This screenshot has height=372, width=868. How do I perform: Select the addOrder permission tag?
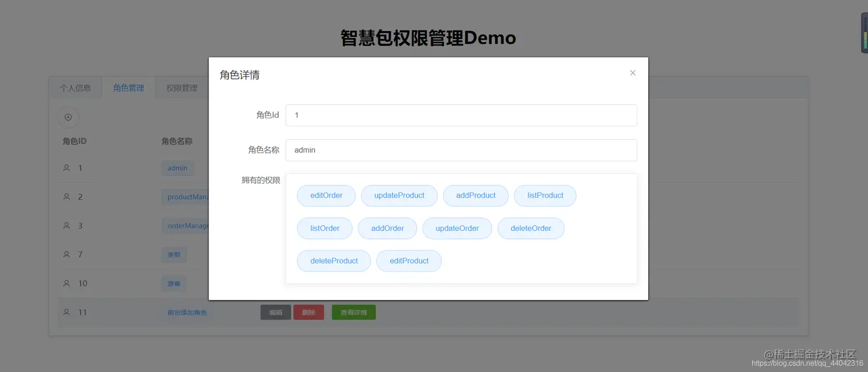click(387, 228)
